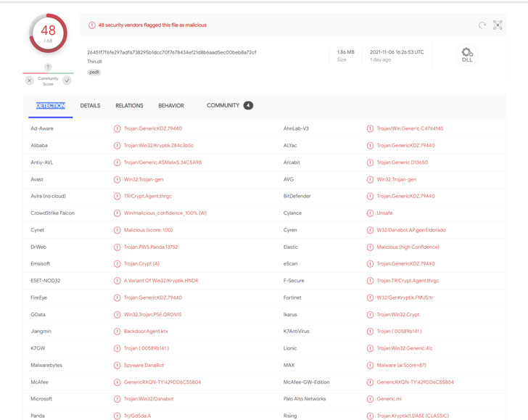
Task: Open the similarity graph icon
Action: (x=498, y=25)
